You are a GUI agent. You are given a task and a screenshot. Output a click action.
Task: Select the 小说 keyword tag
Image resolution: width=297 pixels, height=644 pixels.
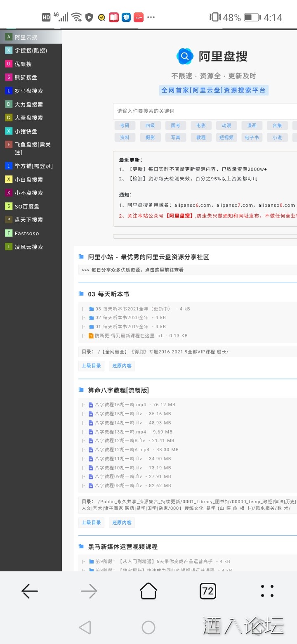click(277, 137)
